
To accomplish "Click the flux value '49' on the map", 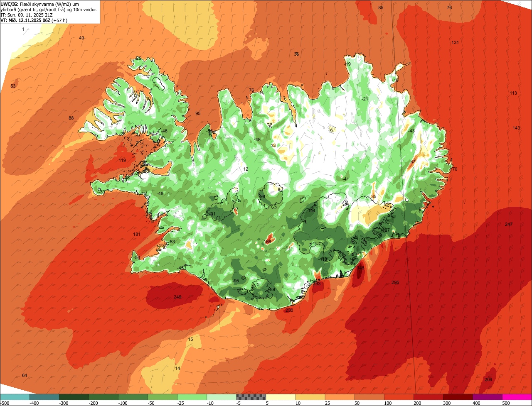I will tap(81, 38).
